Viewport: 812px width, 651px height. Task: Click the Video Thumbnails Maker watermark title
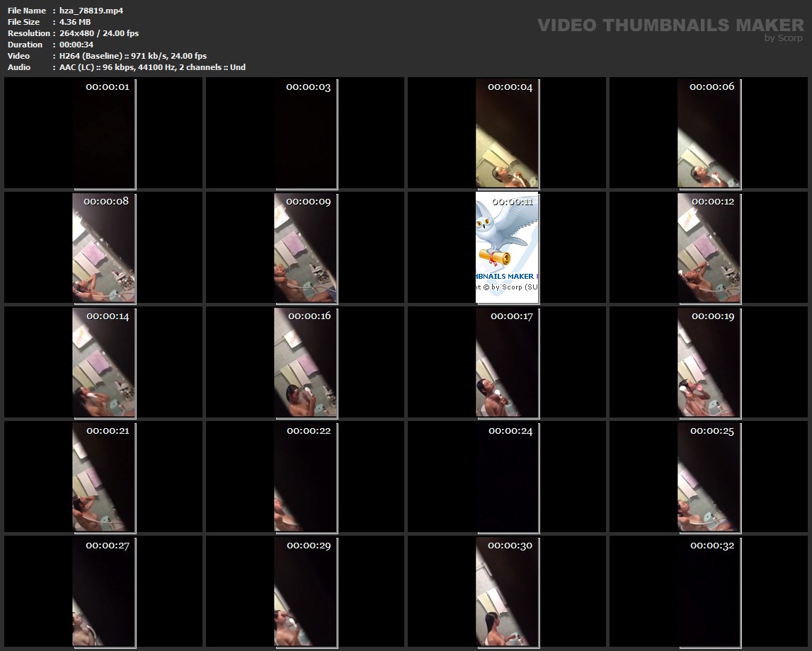click(670, 25)
